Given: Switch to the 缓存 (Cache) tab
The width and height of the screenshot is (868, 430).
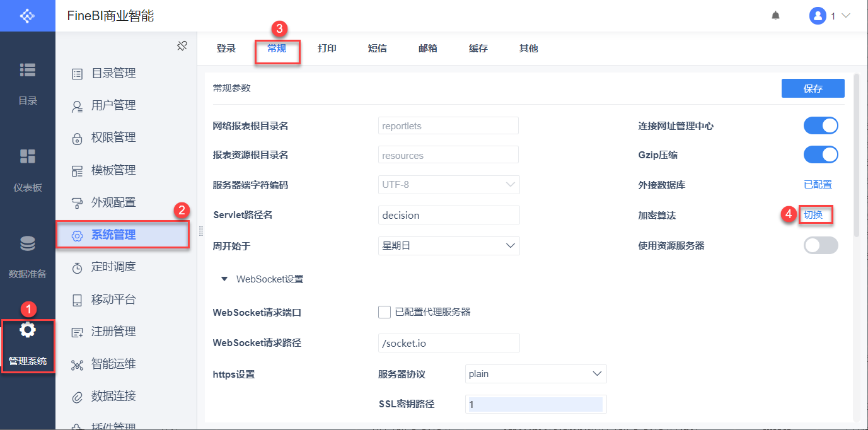Looking at the screenshot, I should pyautogui.click(x=478, y=48).
